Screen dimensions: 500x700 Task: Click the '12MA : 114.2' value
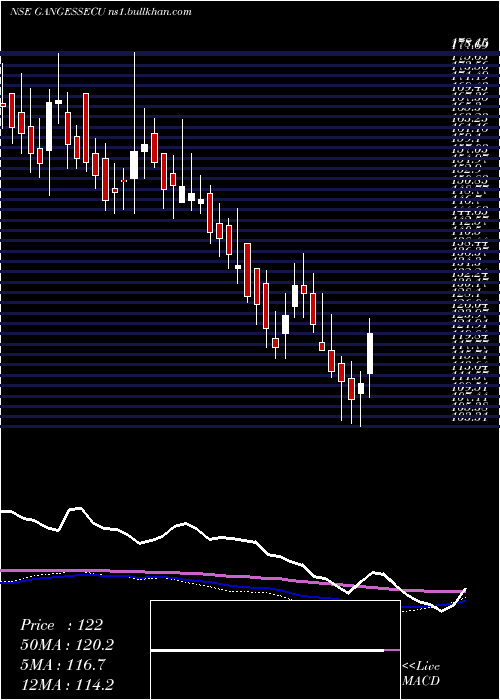coord(67,685)
